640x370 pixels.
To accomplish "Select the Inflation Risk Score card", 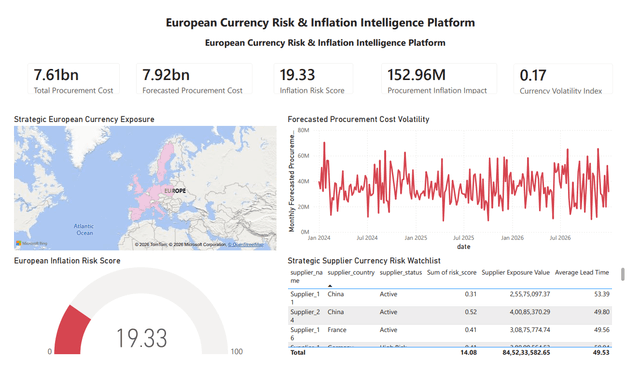I will (313, 79).
